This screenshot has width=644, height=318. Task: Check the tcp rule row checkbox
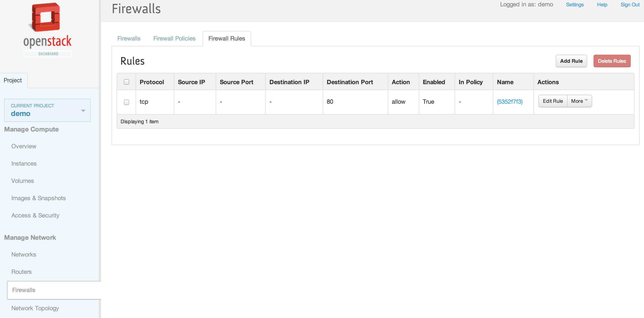[127, 102]
